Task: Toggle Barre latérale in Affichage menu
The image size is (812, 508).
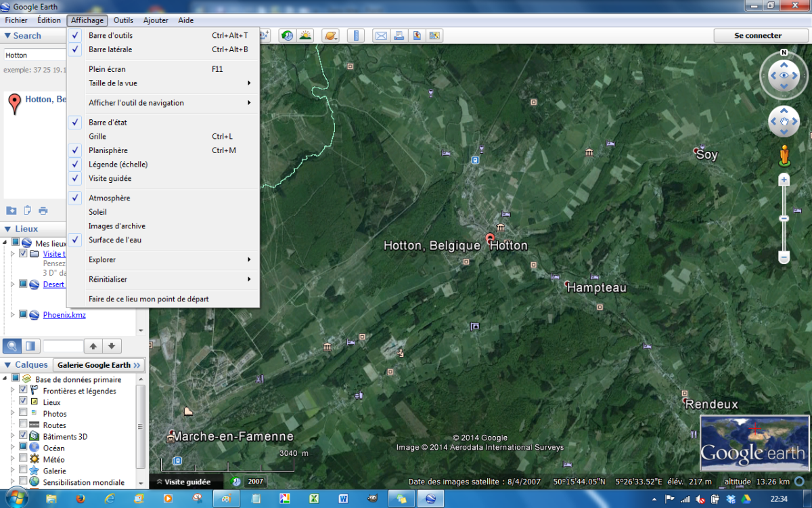Action: pos(163,49)
